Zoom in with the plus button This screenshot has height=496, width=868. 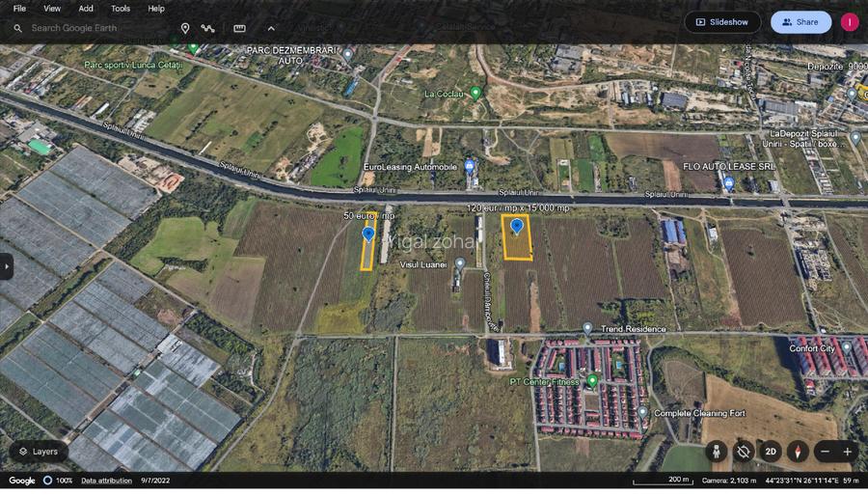click(848, 452)
